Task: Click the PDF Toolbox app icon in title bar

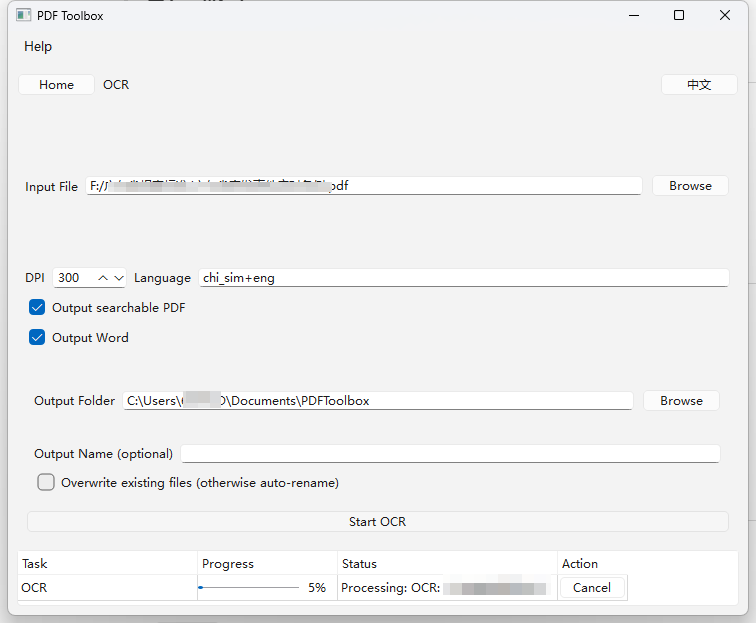Action: (x=24, y=15)
